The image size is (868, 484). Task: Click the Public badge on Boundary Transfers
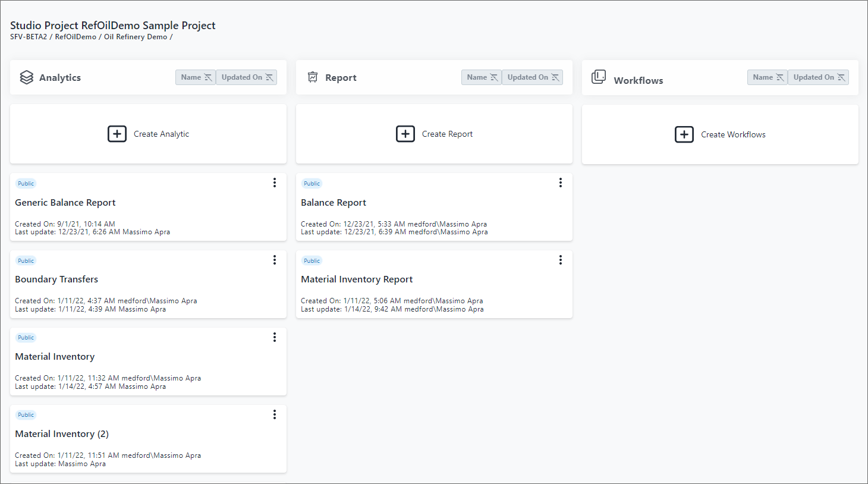point(26,260)
